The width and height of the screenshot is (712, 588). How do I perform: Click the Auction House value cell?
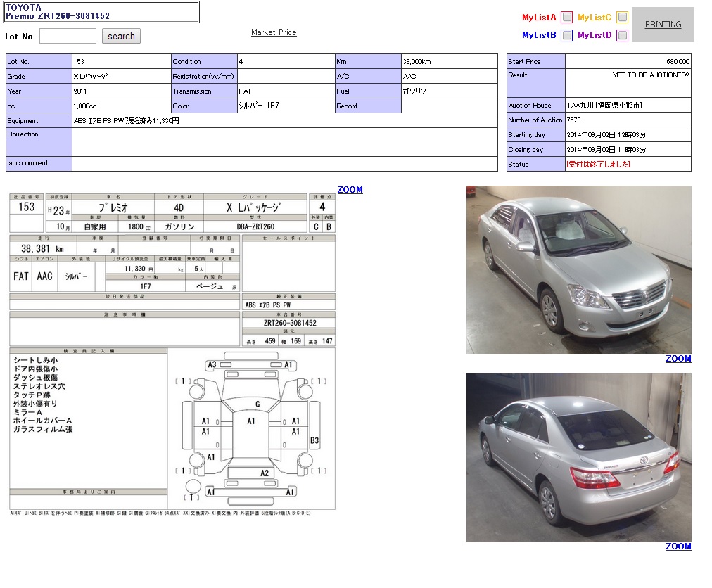click(604, 106)
